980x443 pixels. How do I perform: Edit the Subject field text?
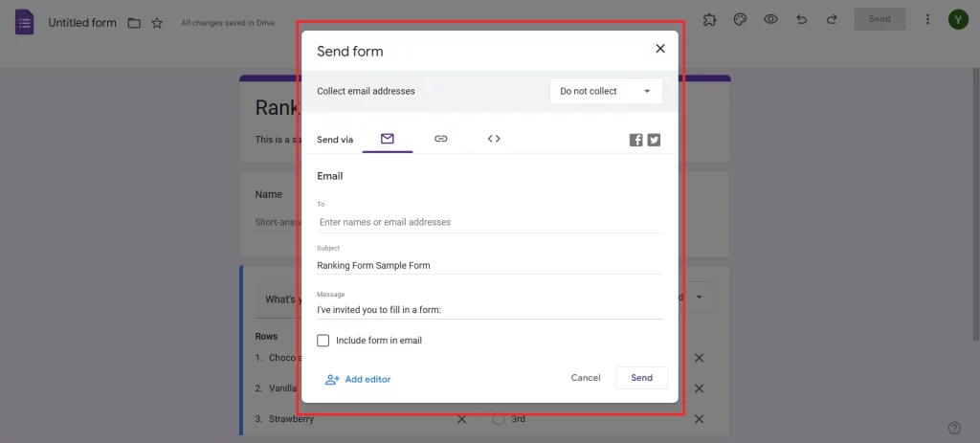click(x=489, y=265)
